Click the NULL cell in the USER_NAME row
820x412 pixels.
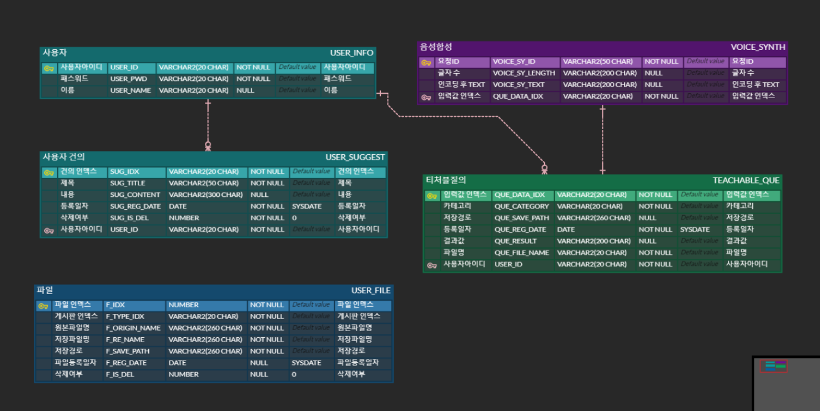tap(245, 90)
